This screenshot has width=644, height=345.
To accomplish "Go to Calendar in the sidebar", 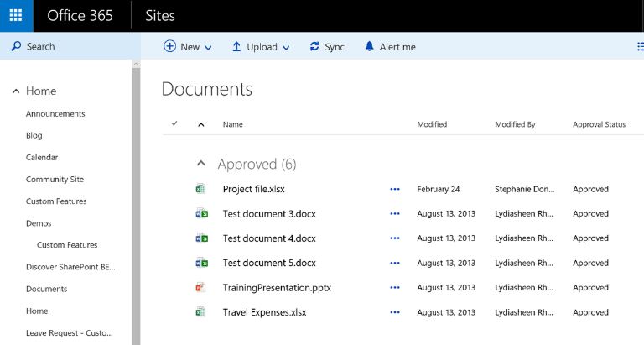I will pyautogui.click(x=42, y=158).
